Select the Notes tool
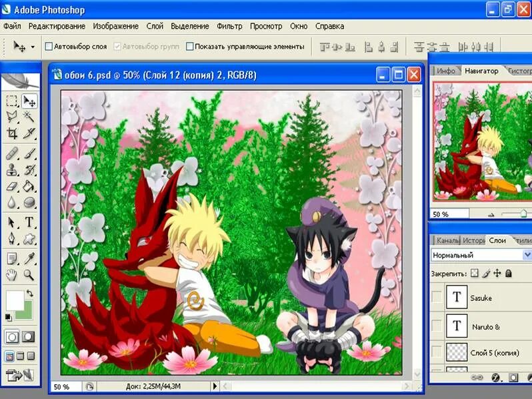The height and width of the screenshot is (399, 532). point(12,259)
